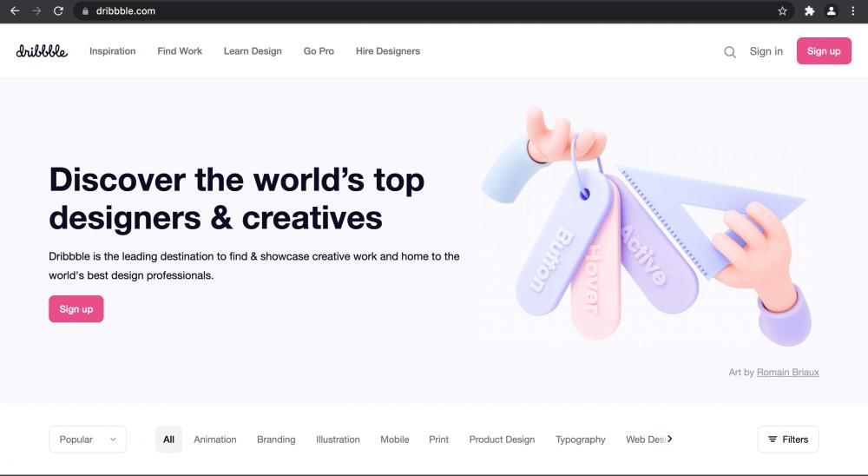Open Romain Briaux artist link
Screen dimensions: 868x476
click(788, 373)
